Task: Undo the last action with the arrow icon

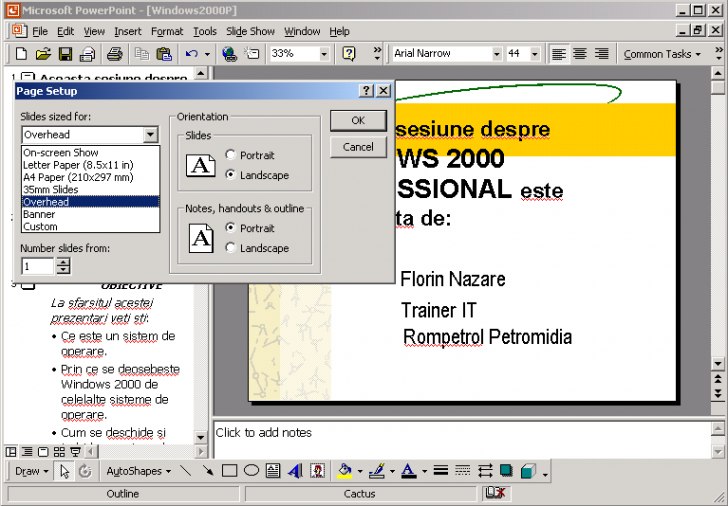Action: click(191, 54)
